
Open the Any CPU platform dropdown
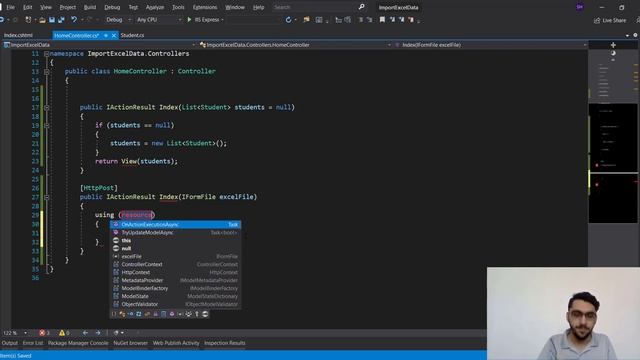point(159,20)
